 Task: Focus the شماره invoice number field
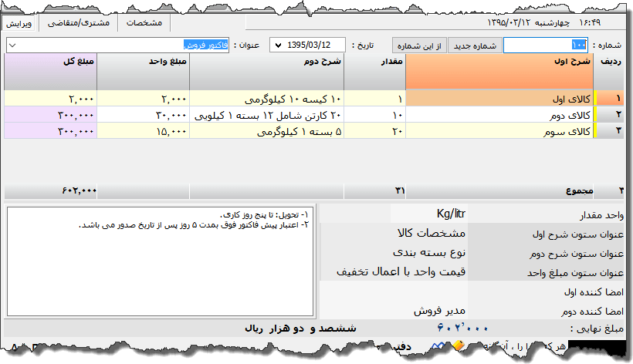tap(545, 45)
